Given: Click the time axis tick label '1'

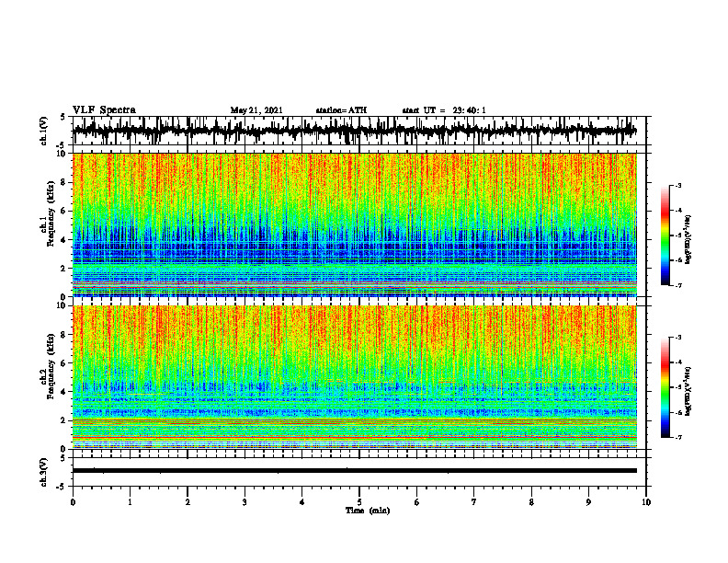Looking at the screenshot, I should click(x=130, y=502).
